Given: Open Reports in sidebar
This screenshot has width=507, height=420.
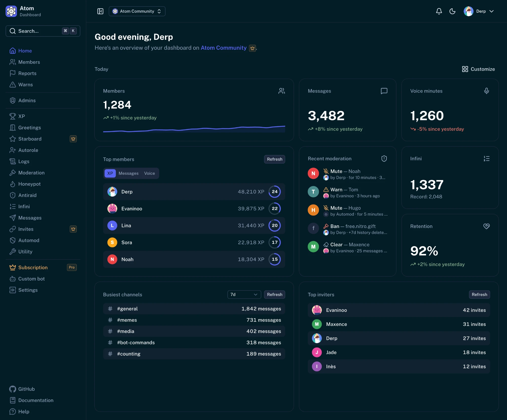Looking at the screenshot, I should pyautogui.click(x=43, y=73).
